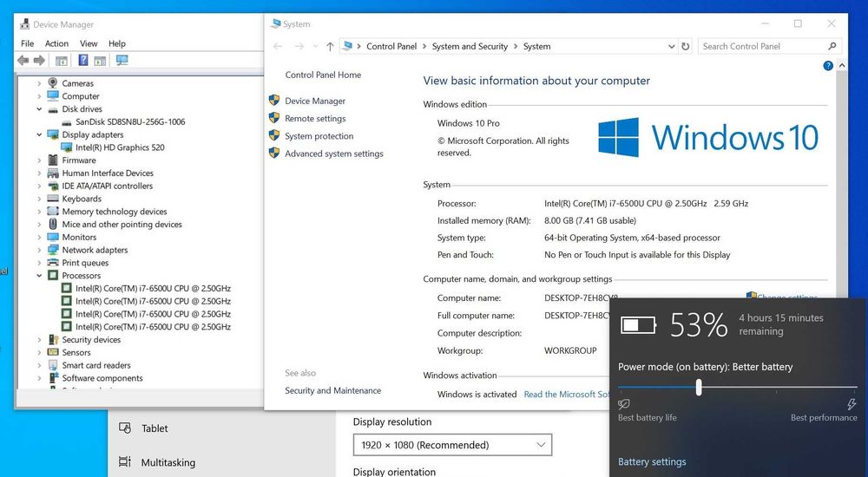
Task: Expand the Human Interface Devices node
Action: [x=39, y=173]
